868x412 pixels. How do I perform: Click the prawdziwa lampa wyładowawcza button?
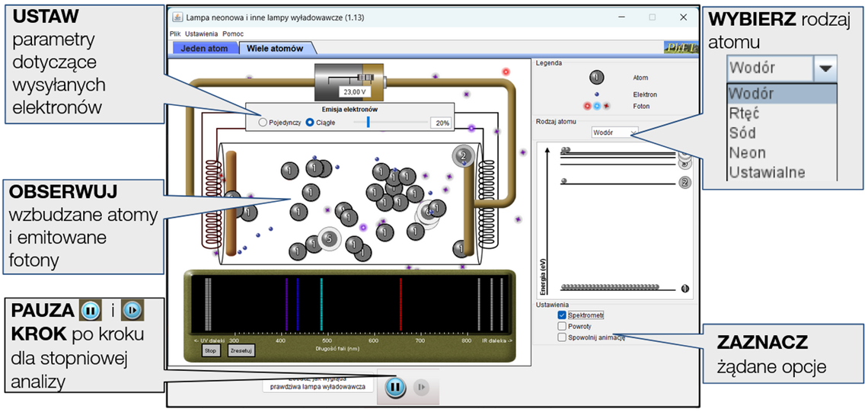pyautogui.click(x=318, y=383)
